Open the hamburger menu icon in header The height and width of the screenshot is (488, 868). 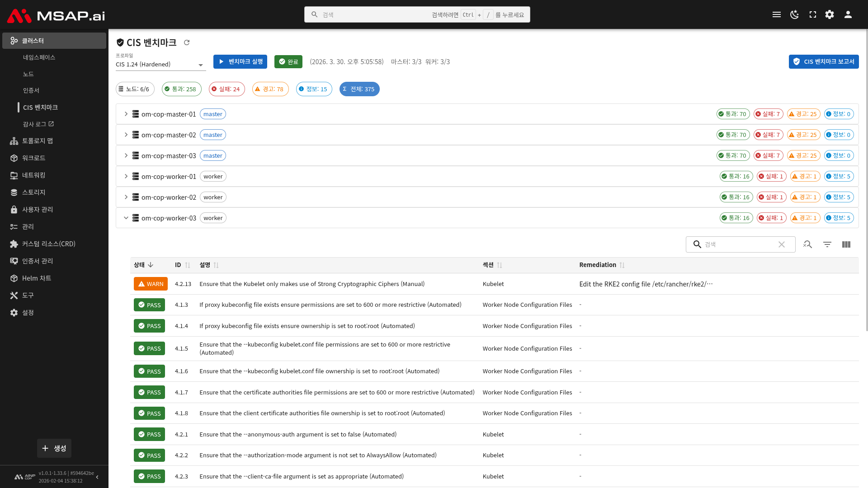click(777, 14)
